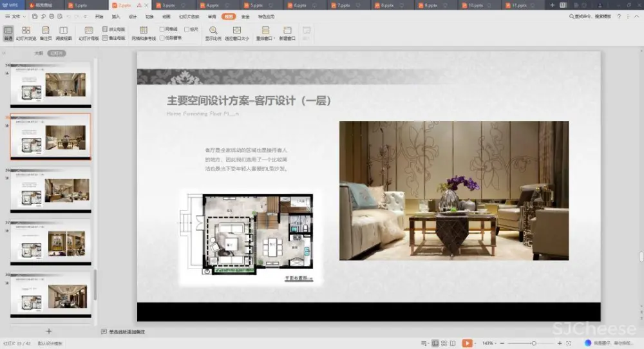Check the 任务窗格 task pane checkbox
Image resolution: width=644 pixels, height=349 pixels.
(x=162, y=38)
